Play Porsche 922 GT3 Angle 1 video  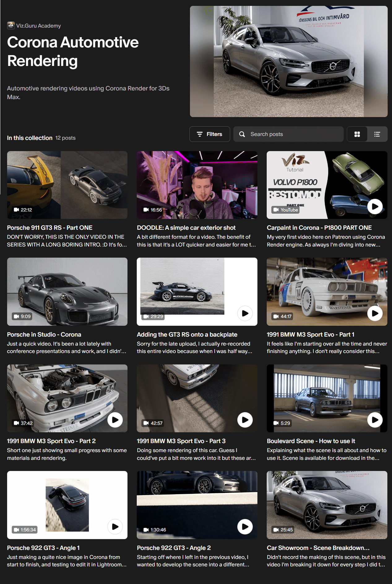(115, 527)
